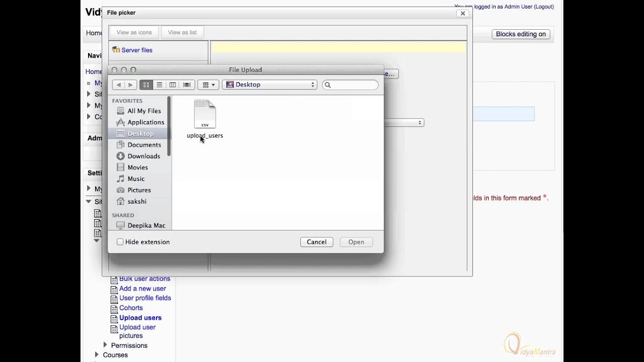Expand the Permissions tree item
The width and height of the screenshot is (644, 362).
pos(105,345)
